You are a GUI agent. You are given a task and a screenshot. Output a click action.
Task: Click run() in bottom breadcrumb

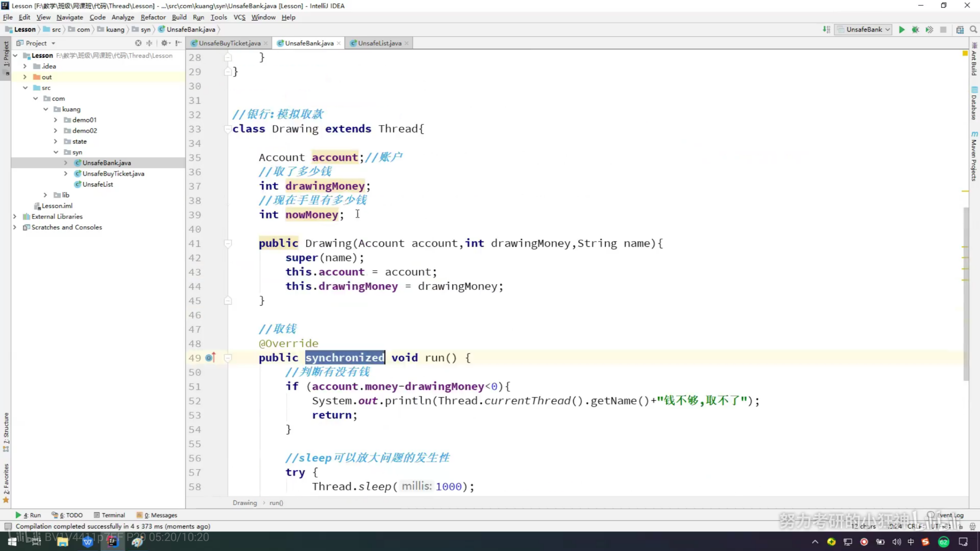coord(276,503)
